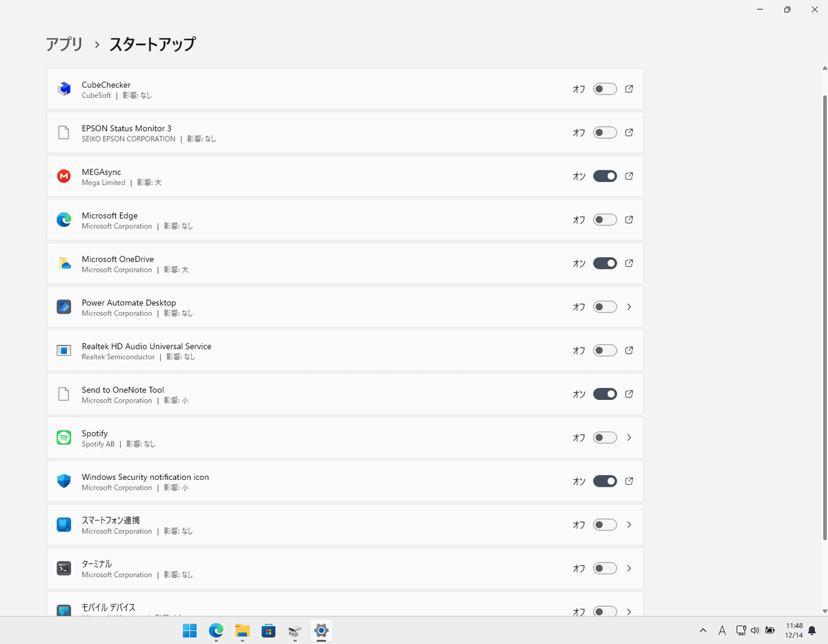Expand the スマートフォン連携 entry chevron

(629, 524)
